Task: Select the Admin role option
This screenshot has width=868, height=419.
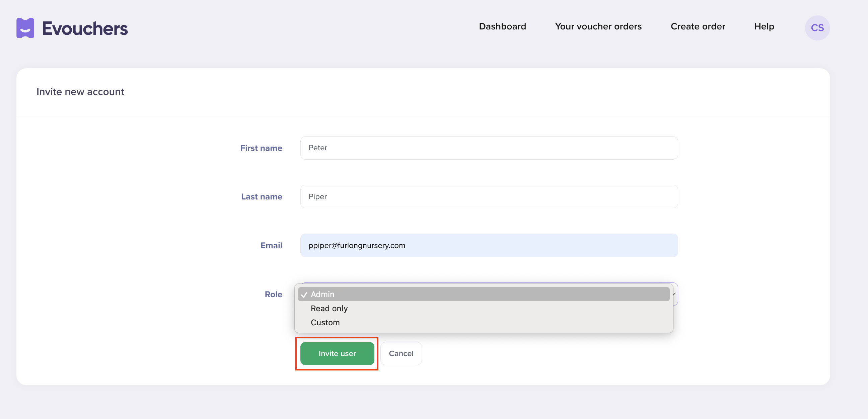Action: (484, 294)
